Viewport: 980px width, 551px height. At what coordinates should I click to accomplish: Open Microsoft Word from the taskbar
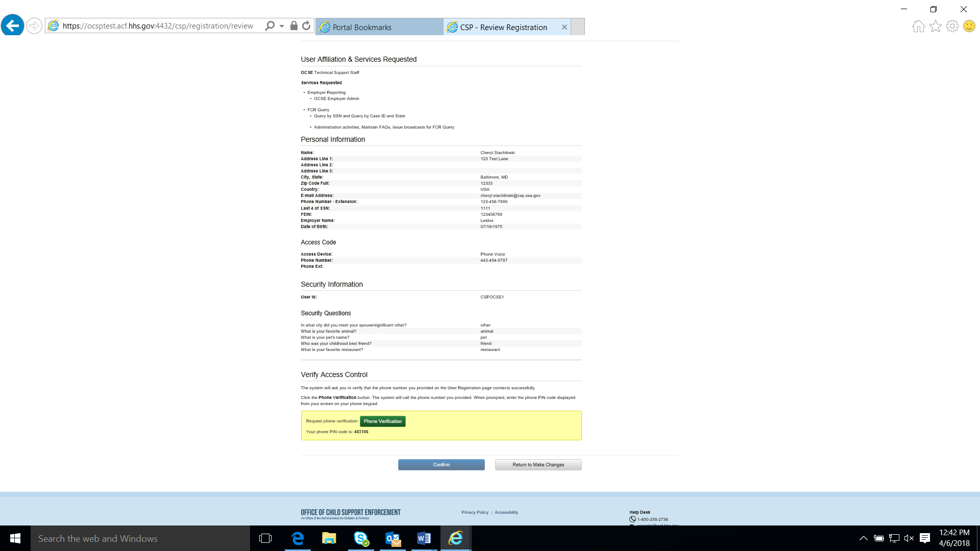(424, 538)
